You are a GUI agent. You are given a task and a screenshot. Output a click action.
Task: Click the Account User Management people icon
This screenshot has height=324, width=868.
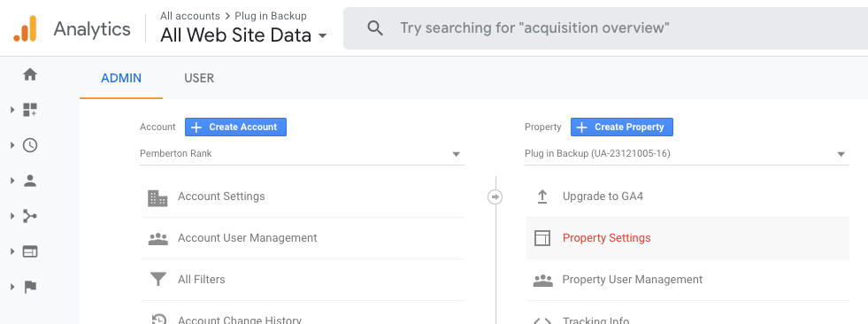click(158, 239)
